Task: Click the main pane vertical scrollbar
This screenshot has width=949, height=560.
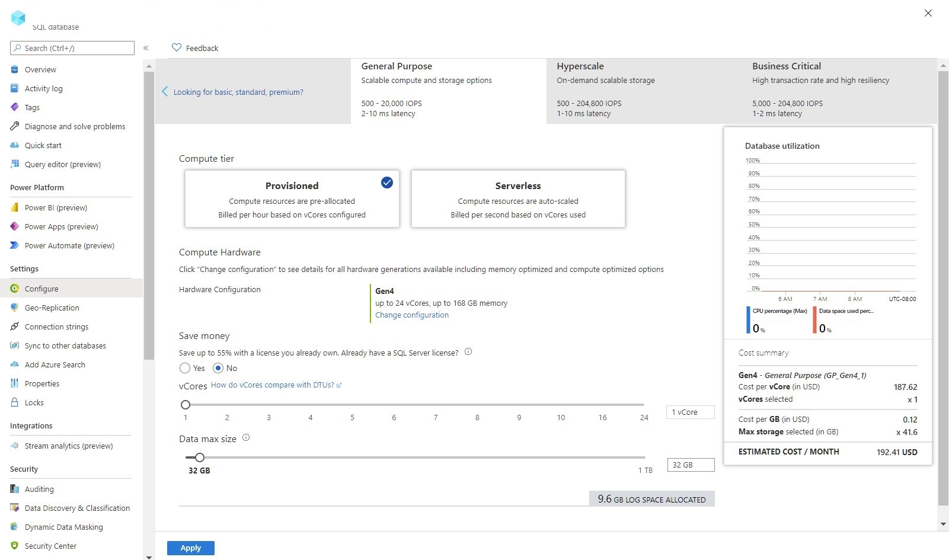Action: pyautogui.click(x=943, y=288)
